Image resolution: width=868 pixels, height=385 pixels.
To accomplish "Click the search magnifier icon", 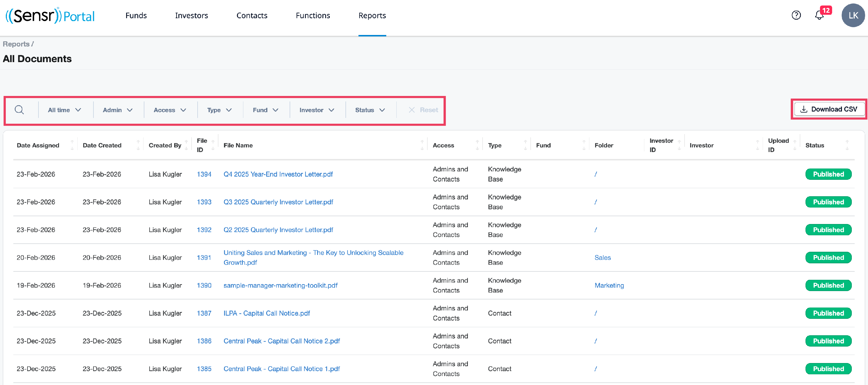I will click(x=19, y=110).
